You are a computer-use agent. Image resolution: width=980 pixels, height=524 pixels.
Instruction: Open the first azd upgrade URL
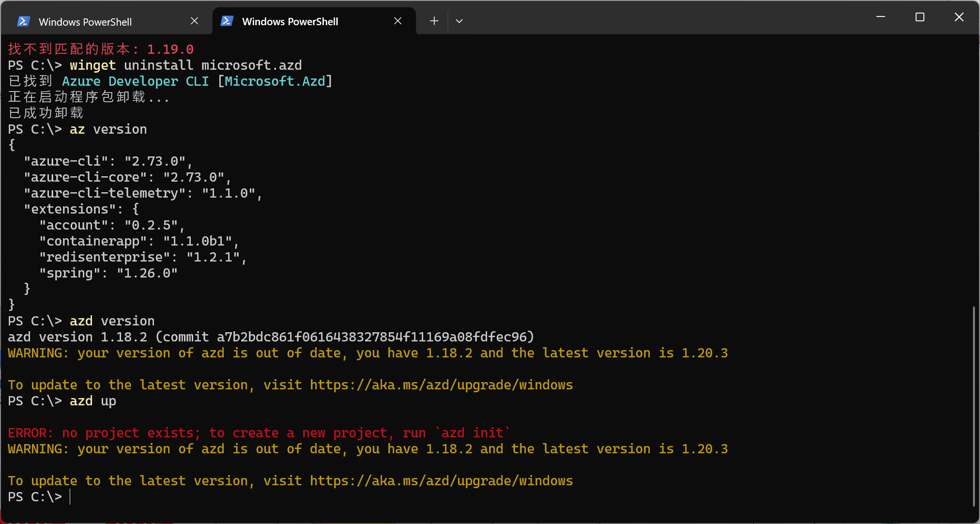click(x=441, y=385)
